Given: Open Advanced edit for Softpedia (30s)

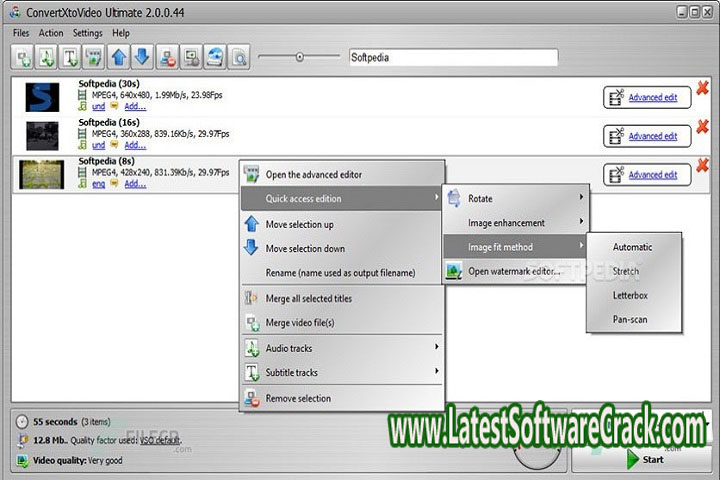Looking at the screenshot, I should click(652, 98).
